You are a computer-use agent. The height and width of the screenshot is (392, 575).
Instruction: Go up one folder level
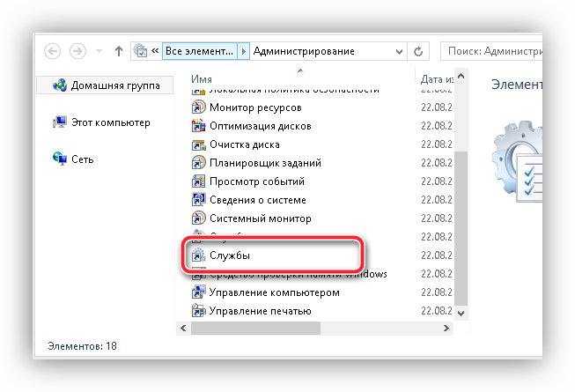point(119,51)
